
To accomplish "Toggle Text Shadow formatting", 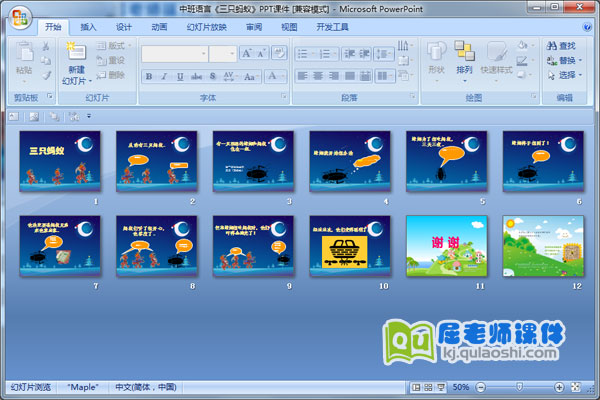I will (x=213, y=76).
